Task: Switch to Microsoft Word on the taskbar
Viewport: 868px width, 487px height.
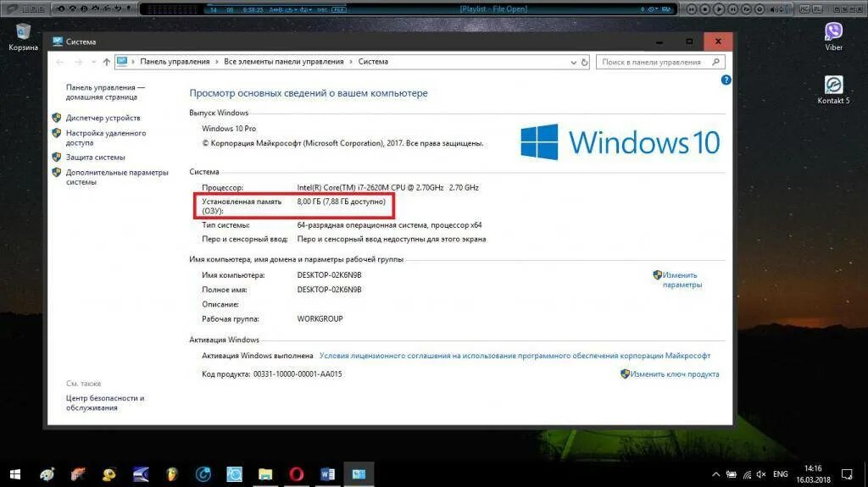Action: tap(328, 474)
